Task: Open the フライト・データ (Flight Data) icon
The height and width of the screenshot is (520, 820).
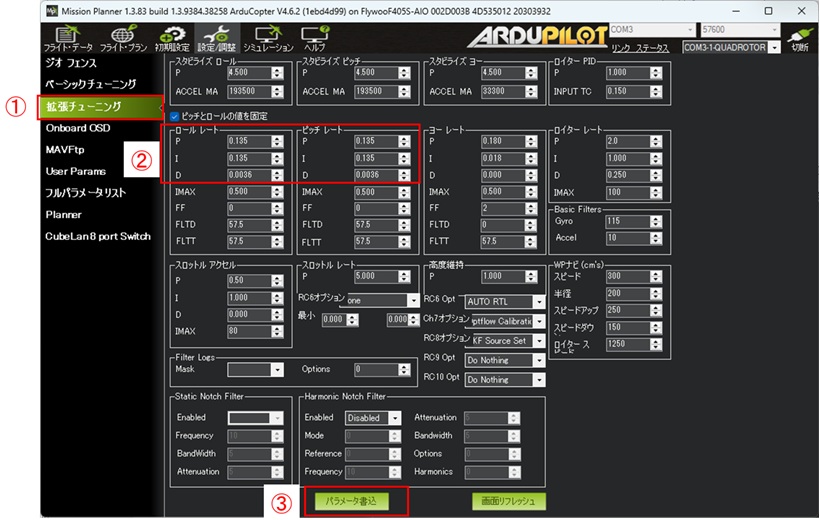Action: click(x=69, y=36)
